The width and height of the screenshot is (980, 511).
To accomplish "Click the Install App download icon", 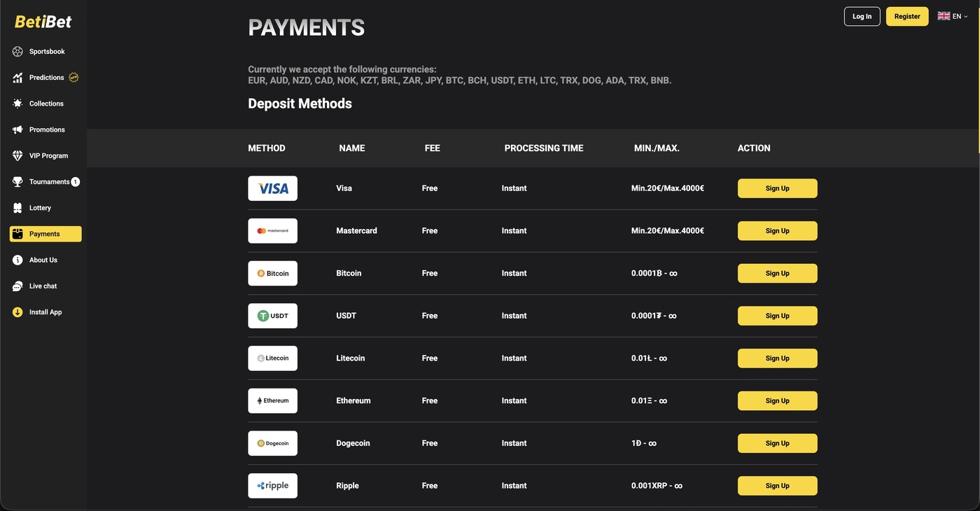I will [17, 312].
